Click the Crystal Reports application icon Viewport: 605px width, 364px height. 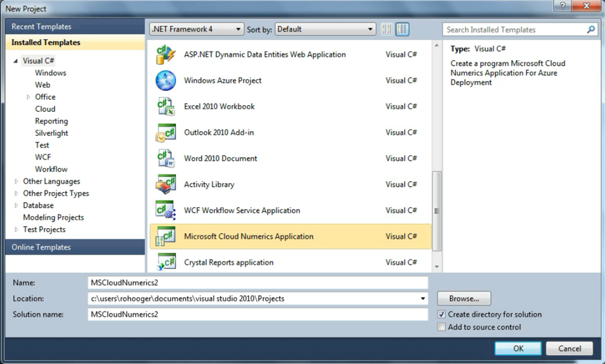(x=165, y=262)
